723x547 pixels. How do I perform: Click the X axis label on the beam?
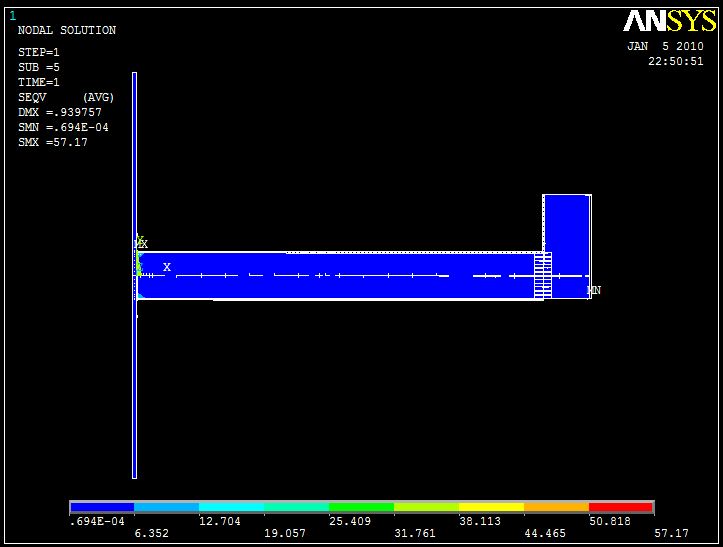pos(167,267)
